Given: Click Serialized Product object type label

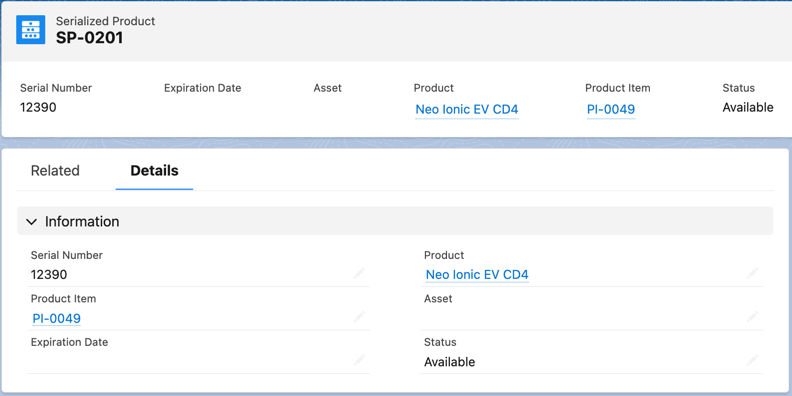Looking at the screenshot, I should coord(106,21).
